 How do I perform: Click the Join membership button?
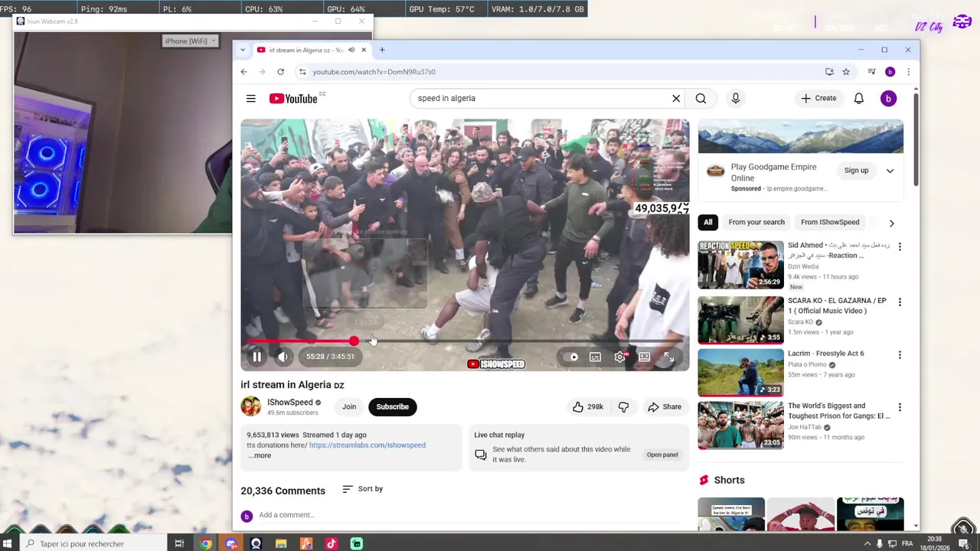coord(348,407)
